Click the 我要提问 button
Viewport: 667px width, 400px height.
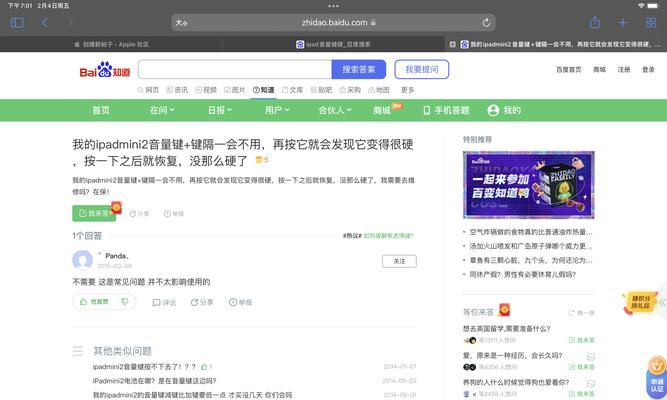click(422, 69)
